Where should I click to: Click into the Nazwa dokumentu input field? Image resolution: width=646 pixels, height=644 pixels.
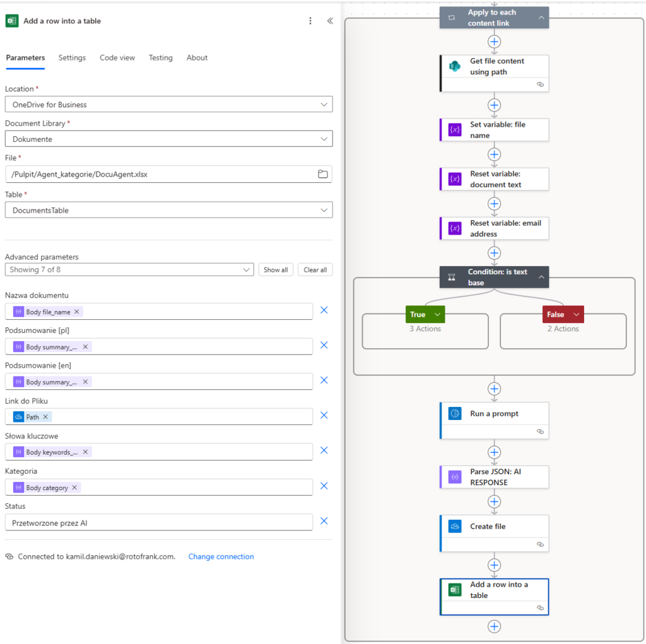(159, 312)
